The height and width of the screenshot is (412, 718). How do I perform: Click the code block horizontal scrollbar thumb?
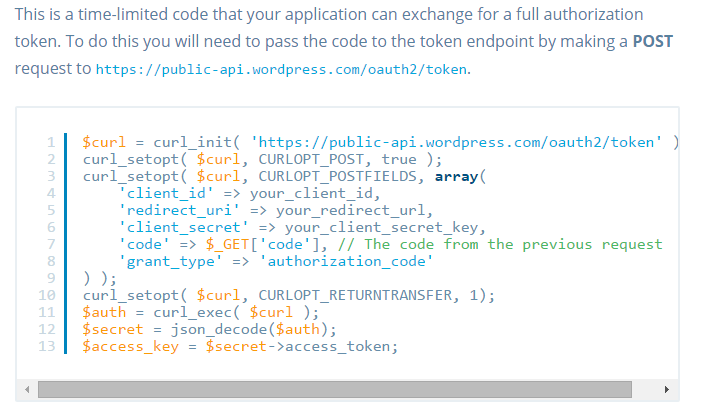[335, 390]
